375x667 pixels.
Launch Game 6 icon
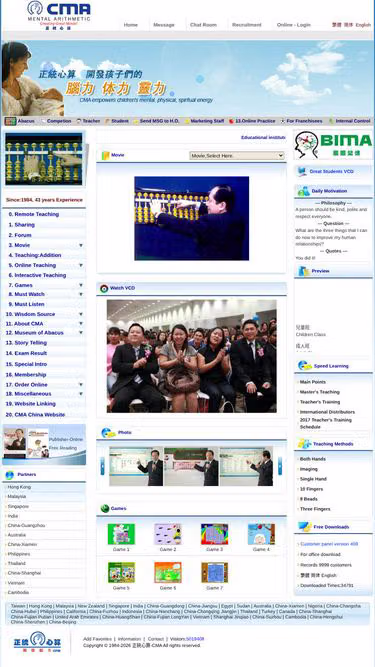click(x=168, y=573)
